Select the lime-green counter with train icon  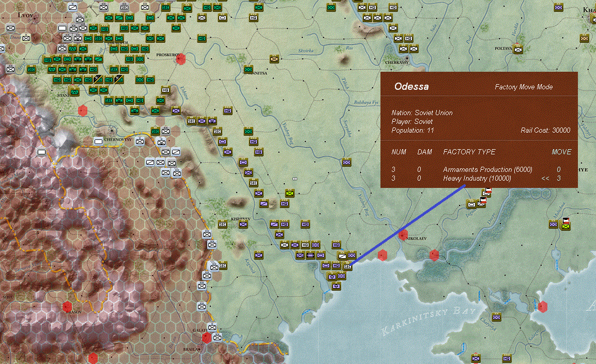pos(566,226)
